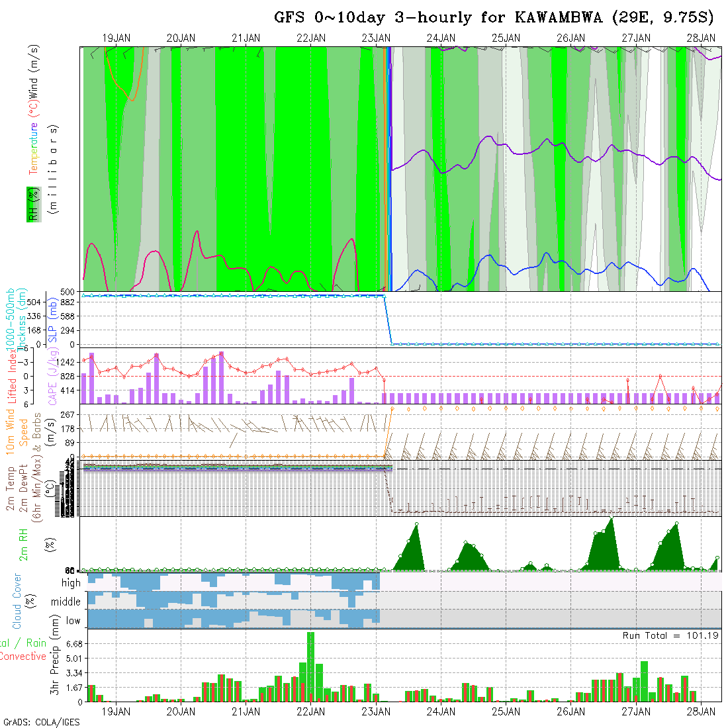This screenshot has height=728, width=728.
Task: Select the 23JAN label on the bottom axis
Action: click(x=375, y=711)
